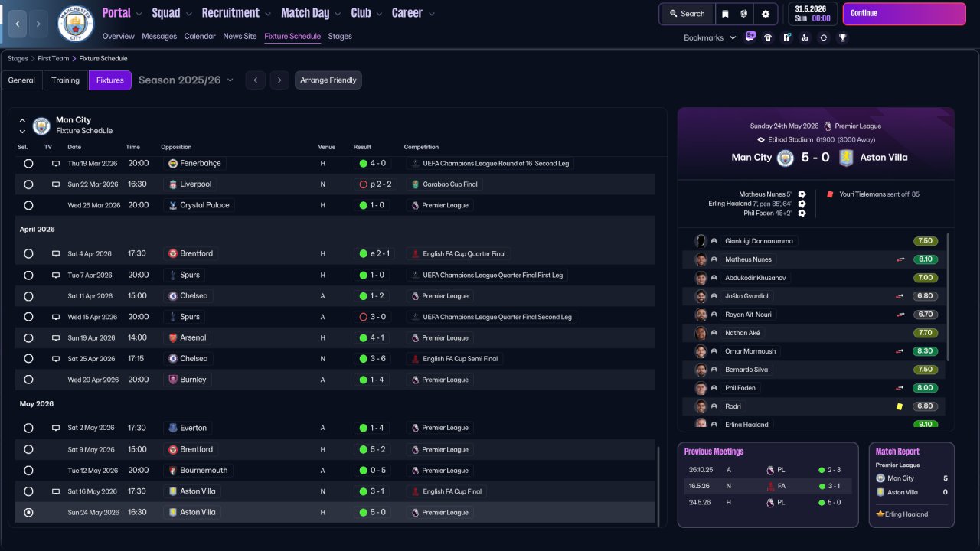Click the TV icon on Fenerbahçe row

tap(55, 164)
